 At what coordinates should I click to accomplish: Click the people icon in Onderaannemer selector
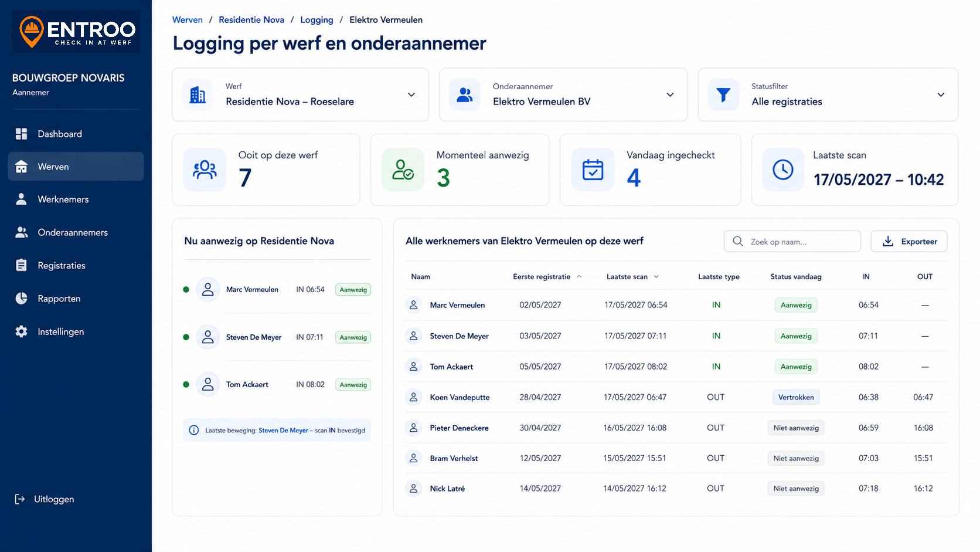(465, 94)
